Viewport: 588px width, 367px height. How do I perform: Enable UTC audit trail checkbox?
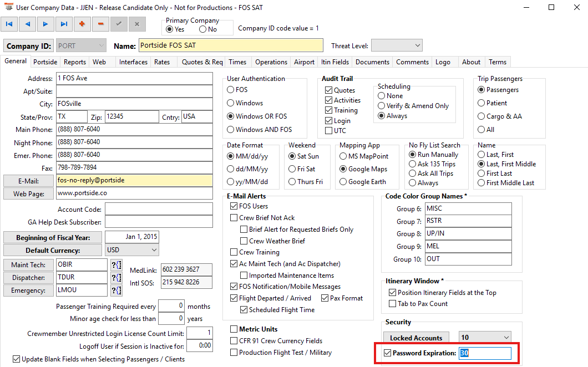pyautogui.click(x=329, y=131)
